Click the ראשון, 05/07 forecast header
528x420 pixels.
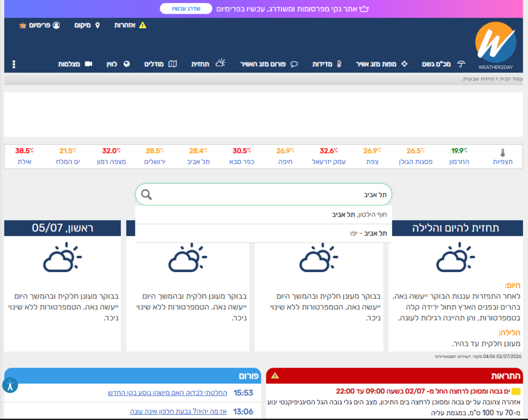[62, 228]
